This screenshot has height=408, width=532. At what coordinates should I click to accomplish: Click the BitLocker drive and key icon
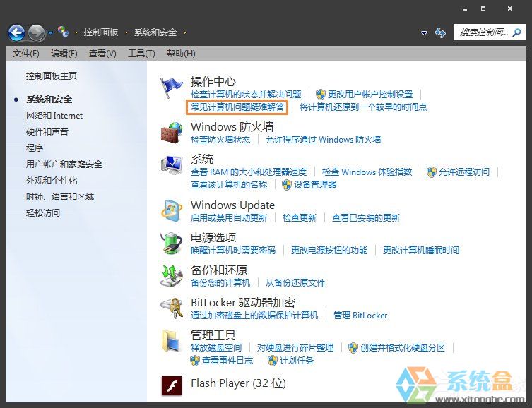point(172,308)
